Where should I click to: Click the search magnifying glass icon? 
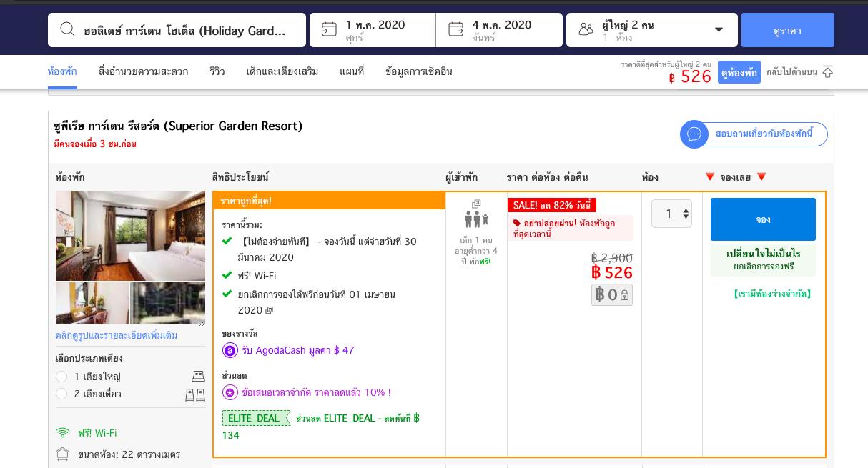(x=67, y=29)
